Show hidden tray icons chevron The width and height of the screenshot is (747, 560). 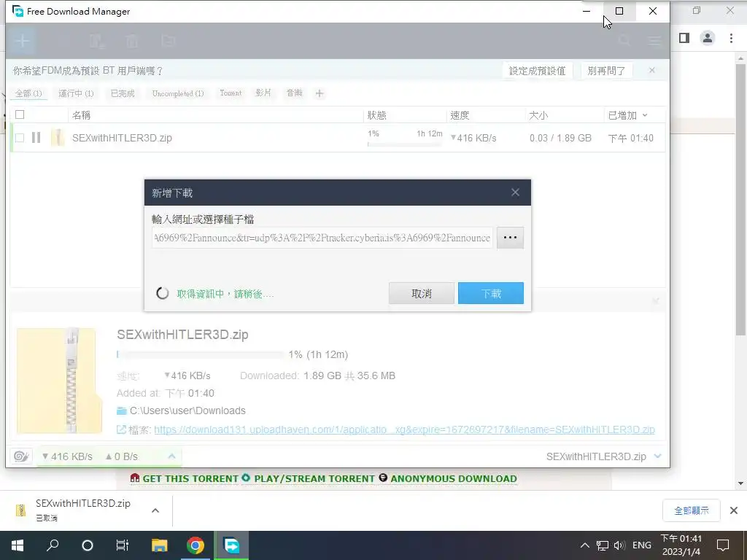[585, 545]
